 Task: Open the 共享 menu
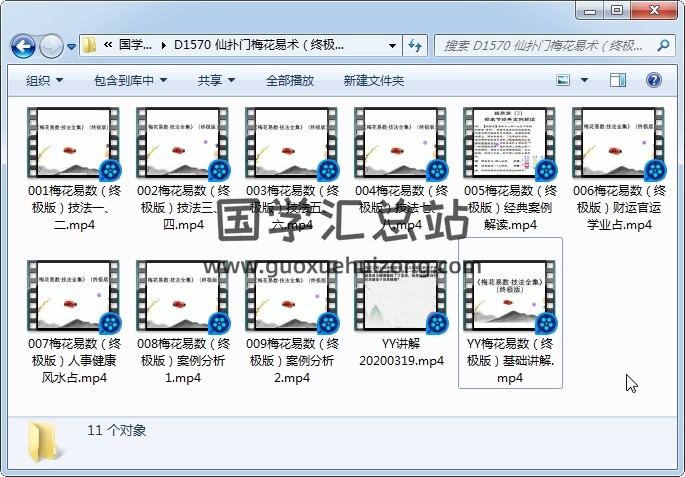tap(216, 80)
